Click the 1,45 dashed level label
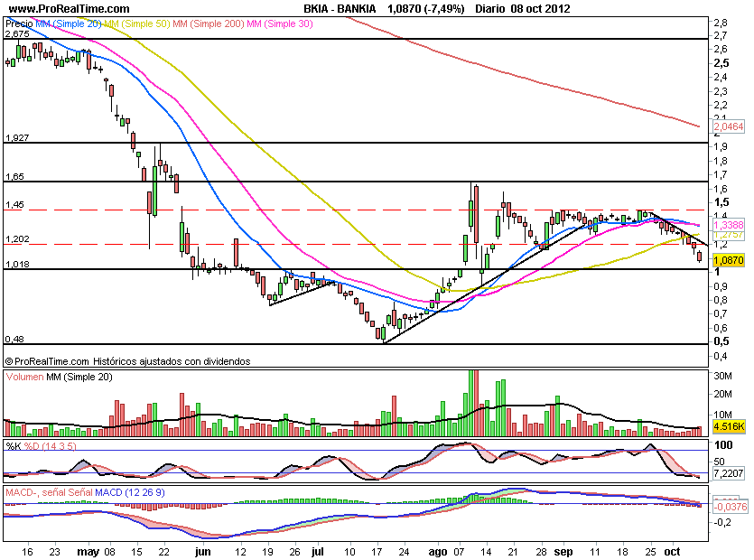This screenshot has width=754, height=560. tap(14, 205)
